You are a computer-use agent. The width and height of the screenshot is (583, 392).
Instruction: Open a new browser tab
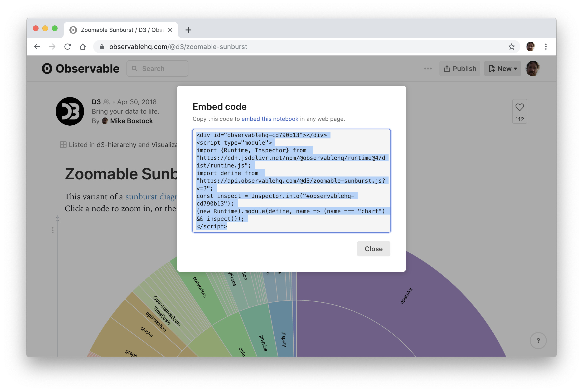188,30
